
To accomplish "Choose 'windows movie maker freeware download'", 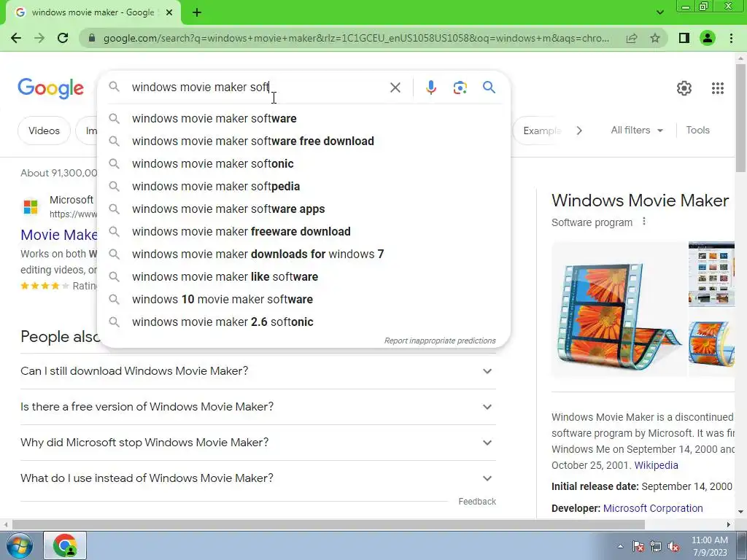I will coord(303,231).
